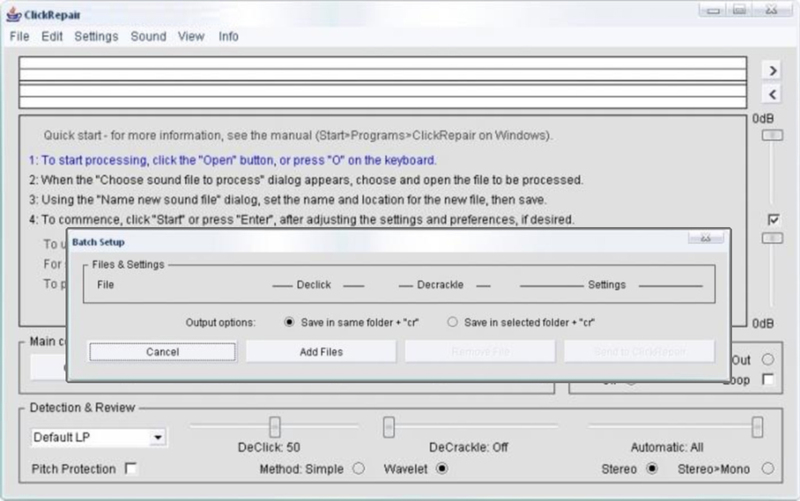Click the "Automatic: All" value label
The height and width of the screenshot is (501, 800).
click(667, 447)
